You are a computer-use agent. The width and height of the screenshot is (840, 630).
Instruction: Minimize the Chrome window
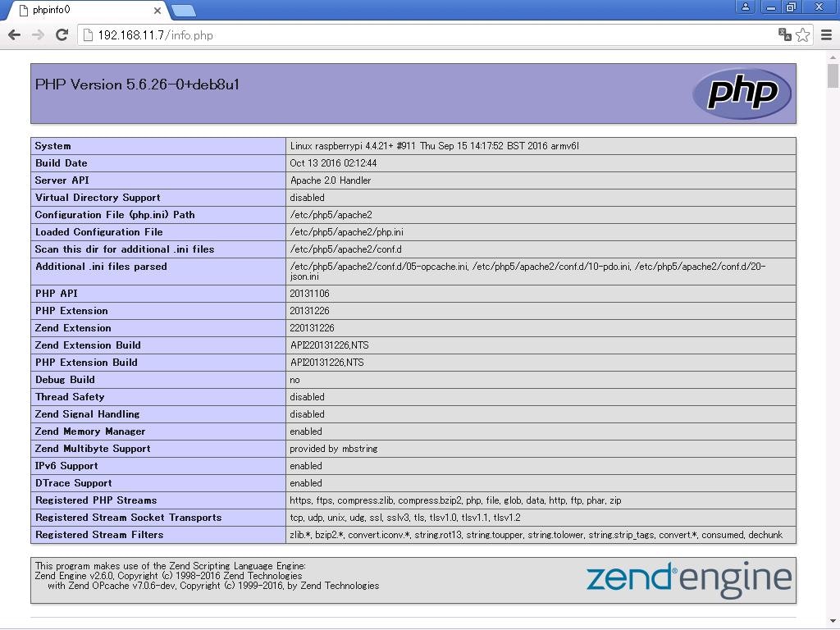click(x=771, y=7)
